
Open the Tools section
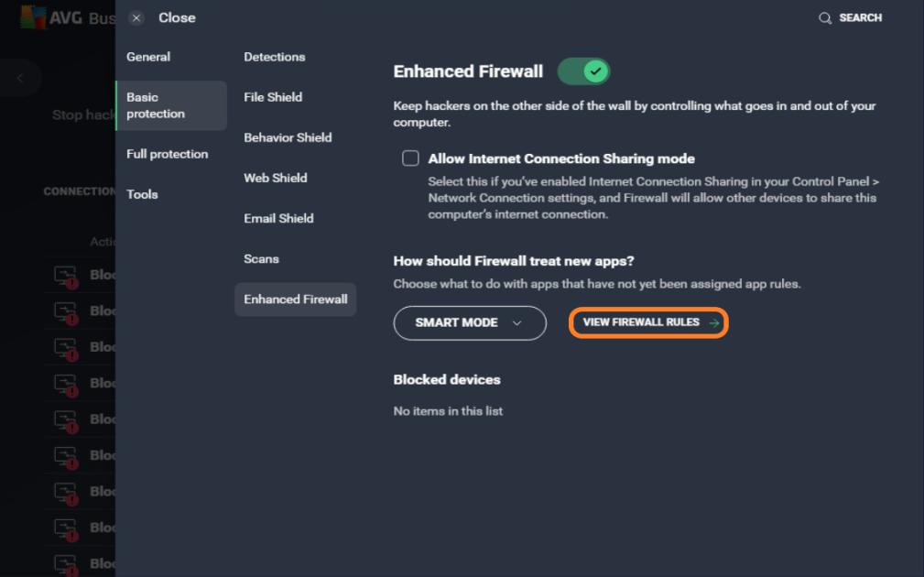(x=142, y=194)
